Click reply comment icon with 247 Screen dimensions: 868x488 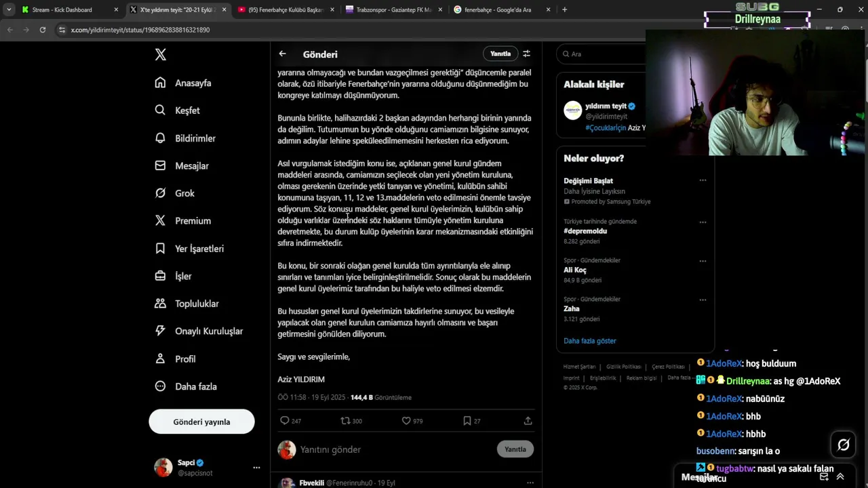click(285, 421)
